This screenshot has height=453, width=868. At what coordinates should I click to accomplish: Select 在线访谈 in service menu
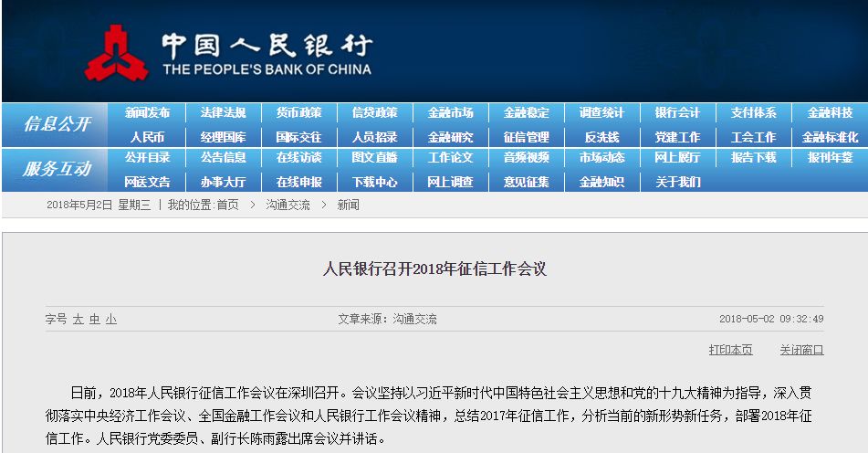pos(299,158)
